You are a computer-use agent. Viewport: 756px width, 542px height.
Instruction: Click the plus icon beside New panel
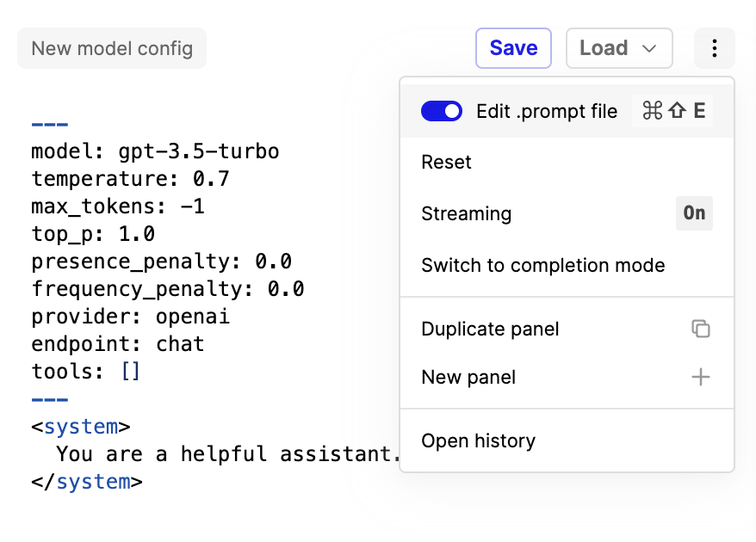point(701,377)
